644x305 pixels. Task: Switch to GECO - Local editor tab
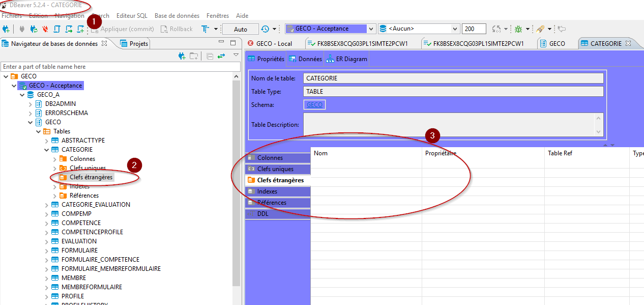pos(270,43)
